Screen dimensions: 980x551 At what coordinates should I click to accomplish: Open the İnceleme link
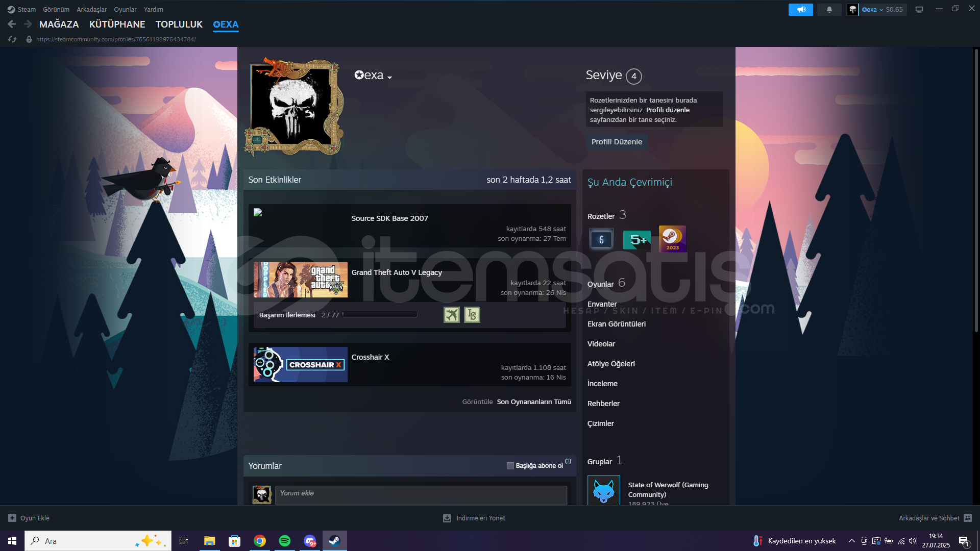click(x=602, y=384)
